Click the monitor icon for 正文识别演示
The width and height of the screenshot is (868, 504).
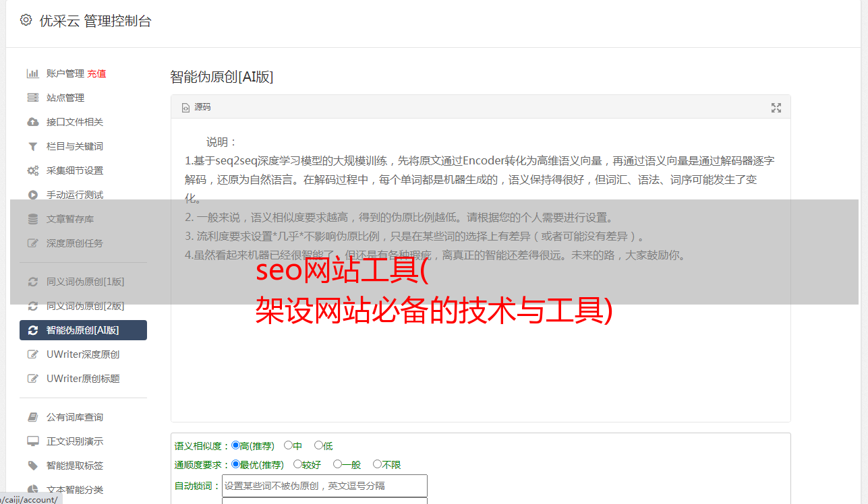coord(32,441)
